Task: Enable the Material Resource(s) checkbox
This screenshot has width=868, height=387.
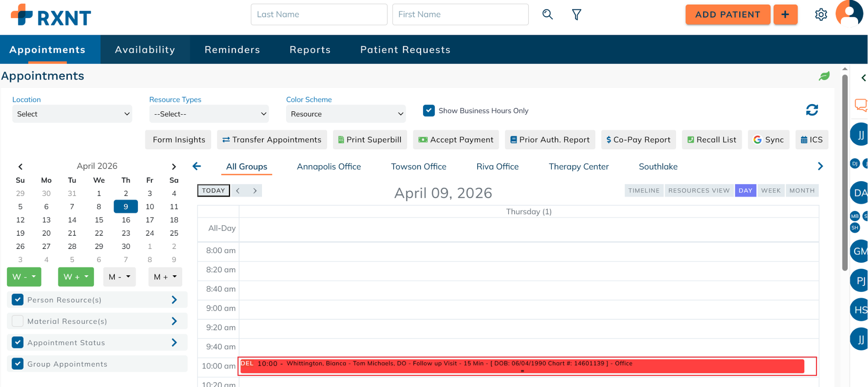Action: tap(18, 321)
